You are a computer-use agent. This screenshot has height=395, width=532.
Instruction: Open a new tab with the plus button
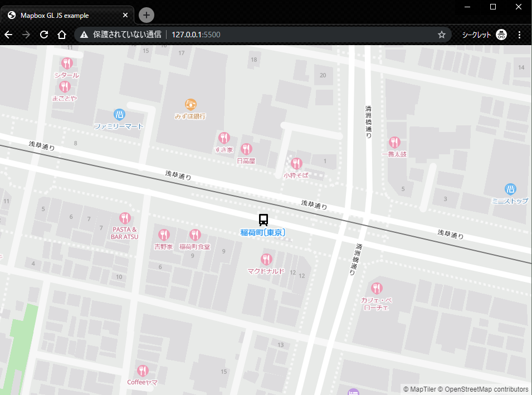[x=145, y=15]
